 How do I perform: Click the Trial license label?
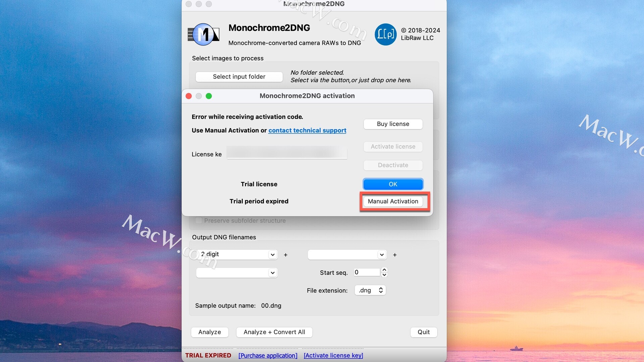pos(259,184)
